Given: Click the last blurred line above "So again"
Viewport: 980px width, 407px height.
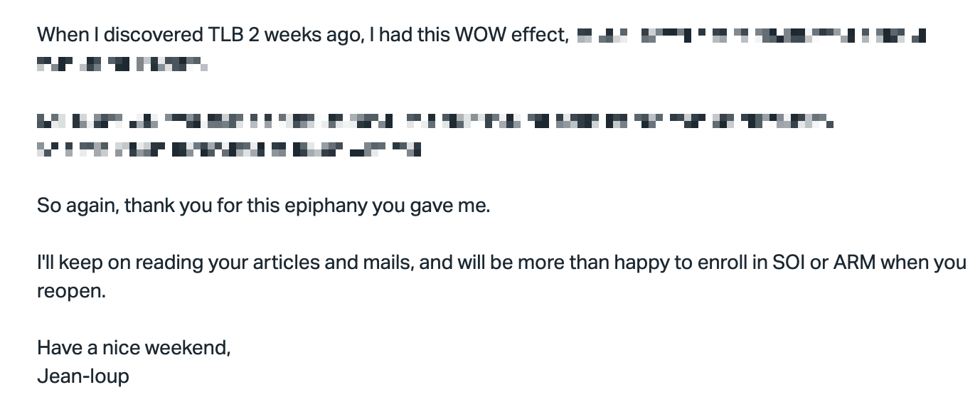Looking at the screenshot, I should (229, 149).
